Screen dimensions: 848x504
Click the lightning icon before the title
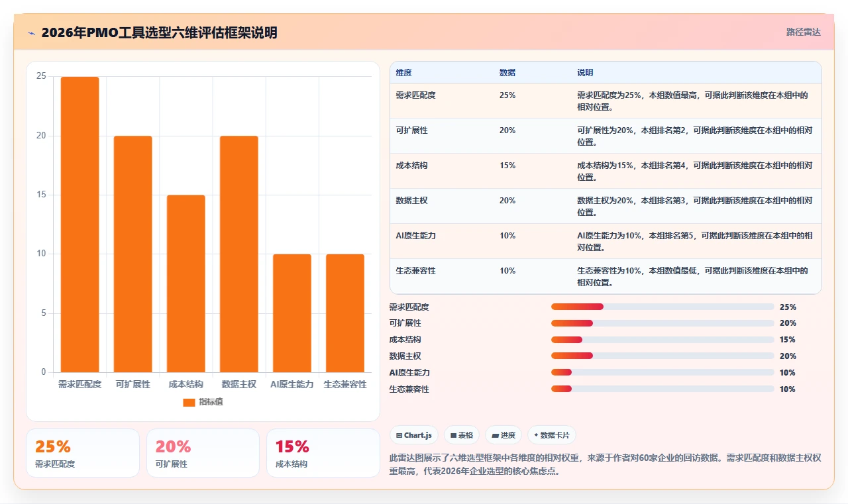coord(31,33)
